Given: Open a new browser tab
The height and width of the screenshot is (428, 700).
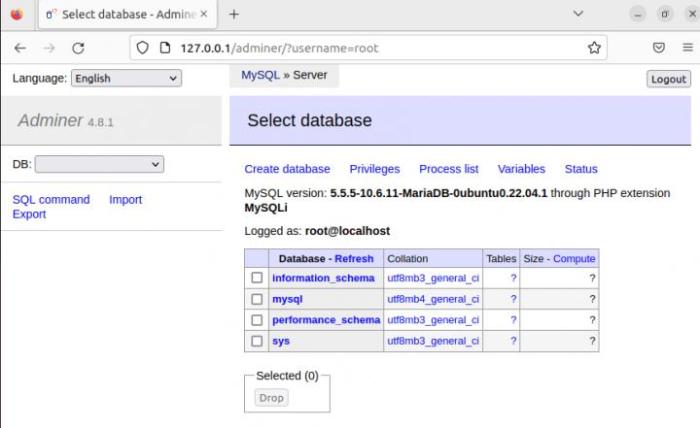Looking at the screenshot, I should coord(234,14).
